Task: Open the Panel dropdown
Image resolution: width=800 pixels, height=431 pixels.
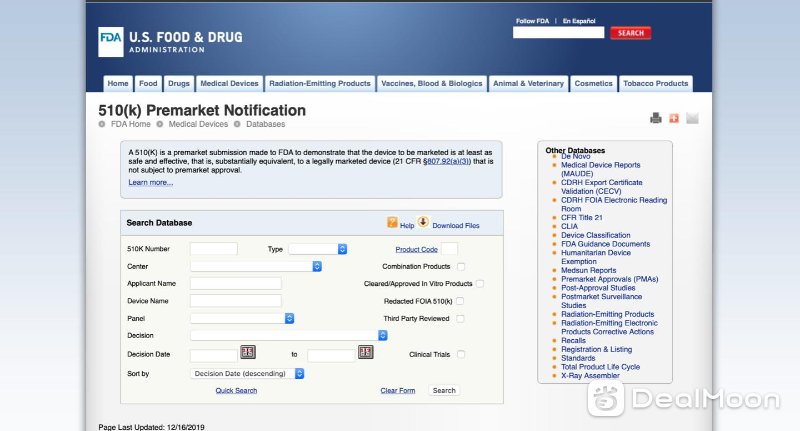Action: [242, 318]
